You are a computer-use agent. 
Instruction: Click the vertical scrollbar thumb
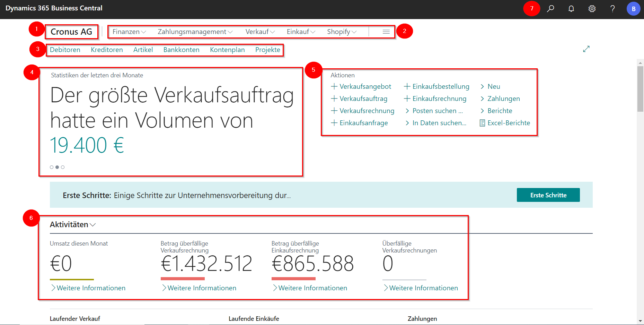(640, 88)
